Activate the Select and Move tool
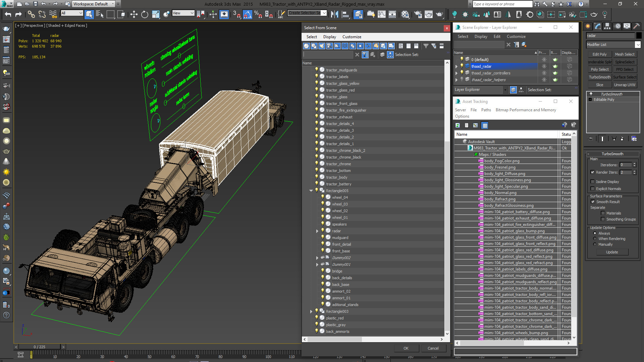This screenshot has height=362, width=644. pyautogui.click(x=134, y=14)
